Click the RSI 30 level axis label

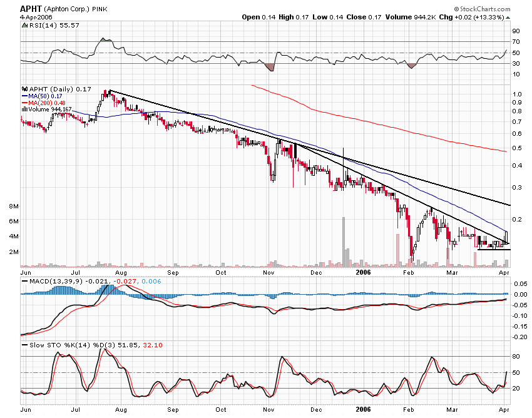click(x=516, y=63)
